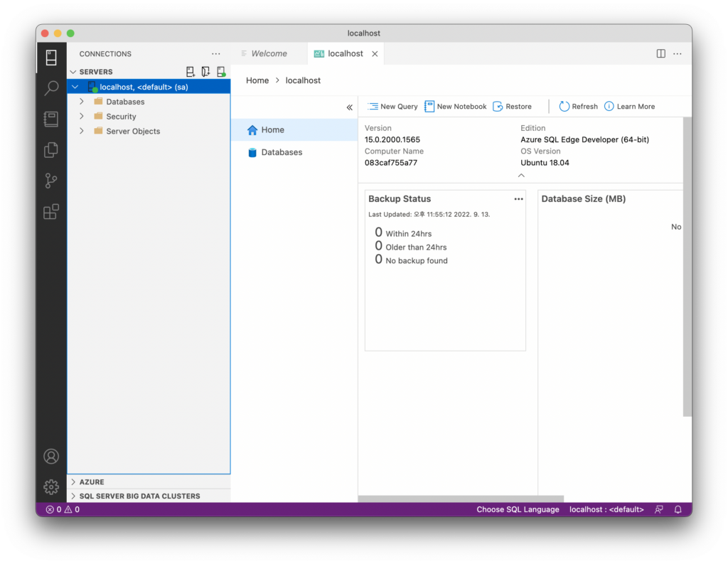Click Choose SQL Language in status bar
The height and width of the screenshot is (564, 728).
518,509
